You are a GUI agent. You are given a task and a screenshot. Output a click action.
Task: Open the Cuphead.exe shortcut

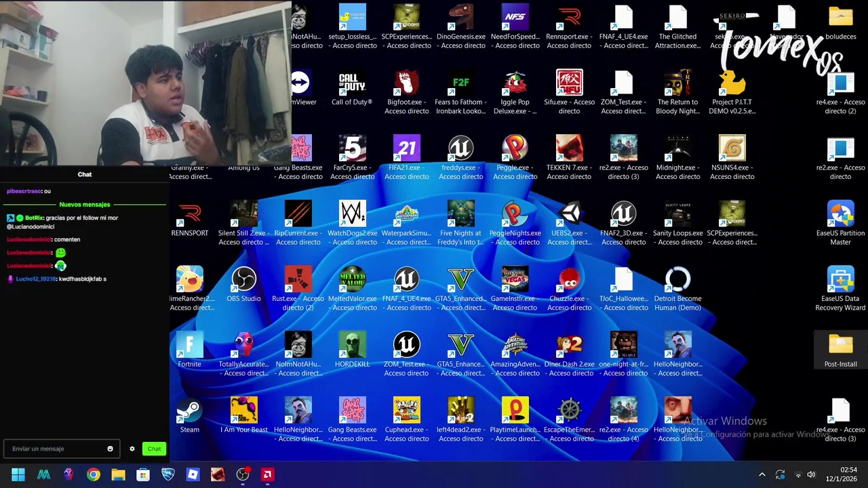point(407,420)
